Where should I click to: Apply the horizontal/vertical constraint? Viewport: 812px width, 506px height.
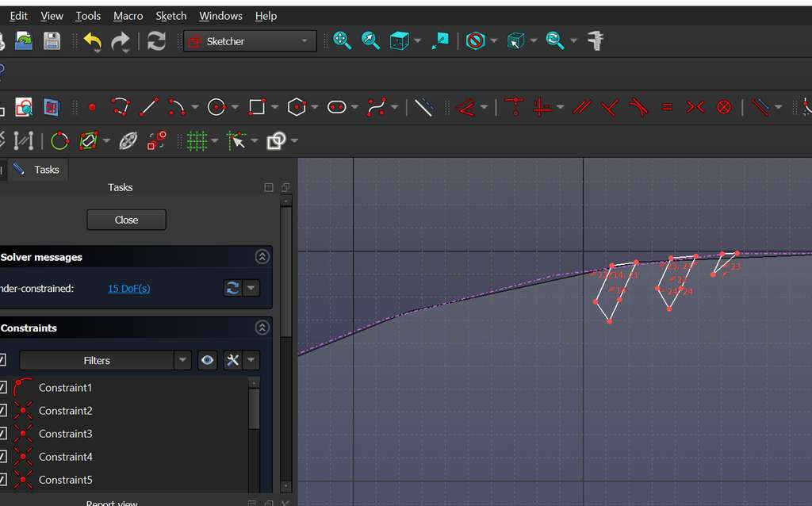[542, 107]
